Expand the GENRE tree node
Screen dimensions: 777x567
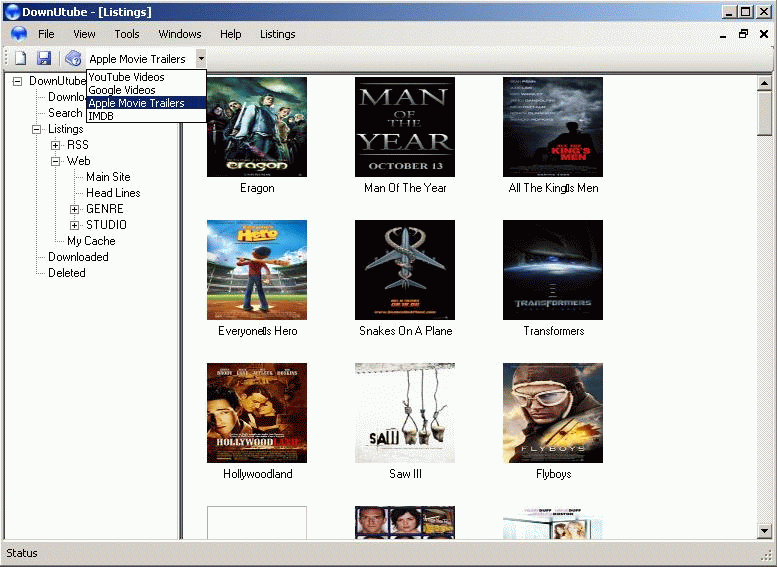pos(74,209)
